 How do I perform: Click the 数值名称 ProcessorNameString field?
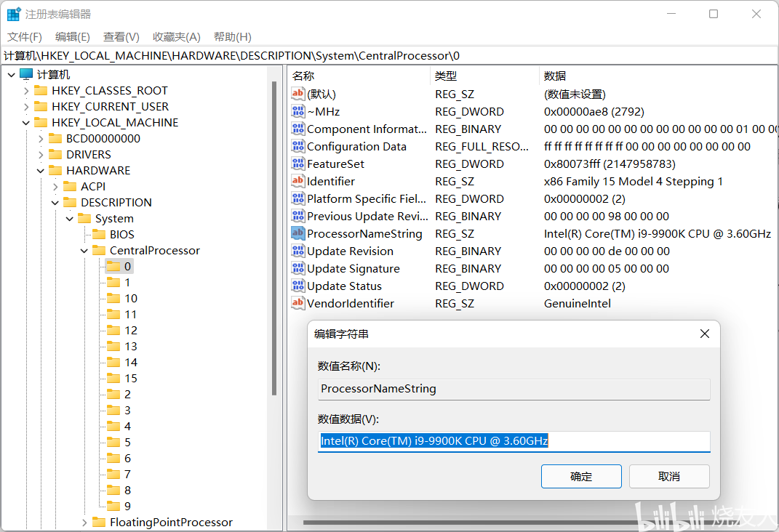pyautogui.click(x=514, y=389)
